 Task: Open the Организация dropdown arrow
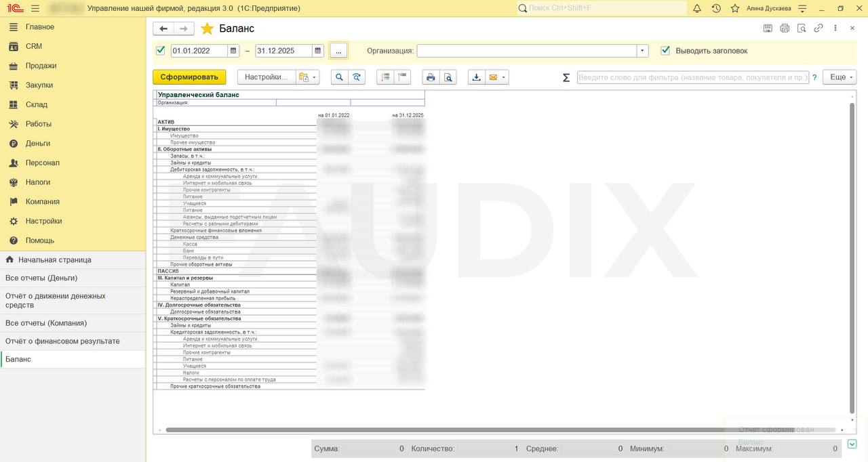tap(642, 51)
